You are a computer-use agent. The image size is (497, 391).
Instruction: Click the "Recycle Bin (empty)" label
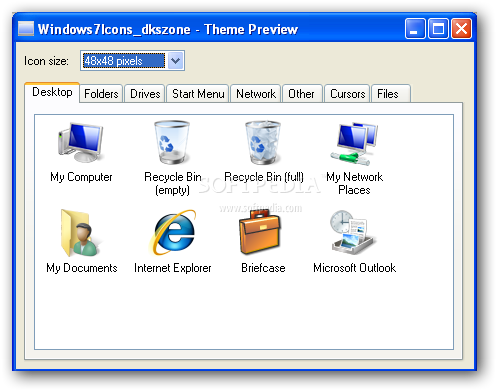point(173,183)
